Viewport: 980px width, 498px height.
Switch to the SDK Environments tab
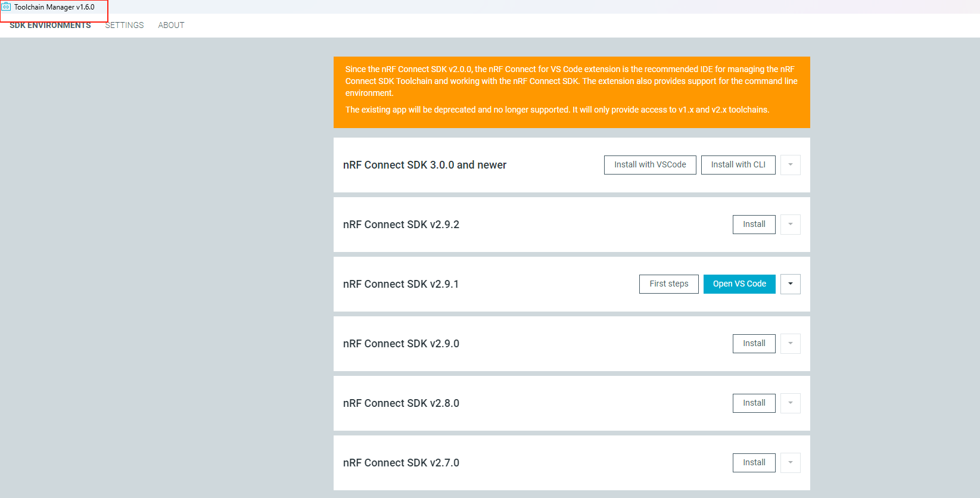coord(50,25)
